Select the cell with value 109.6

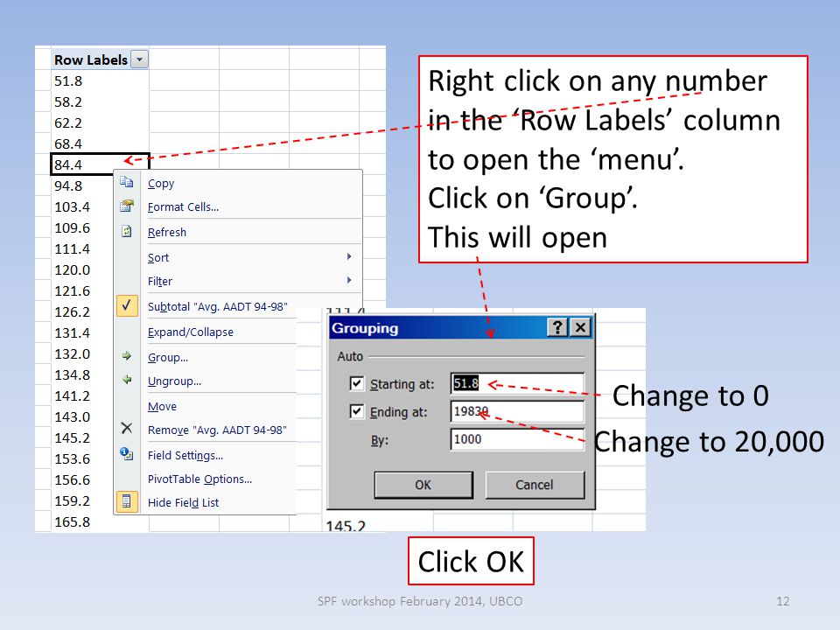click(82, 227)
